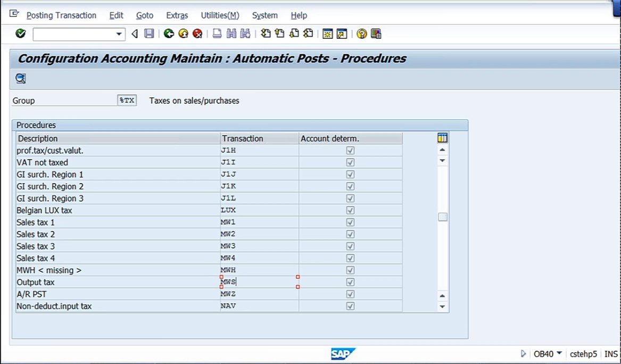Screen dimensions: 621x364
Task: Jump to Last Page icon
Action: click(x=308, y=34)
